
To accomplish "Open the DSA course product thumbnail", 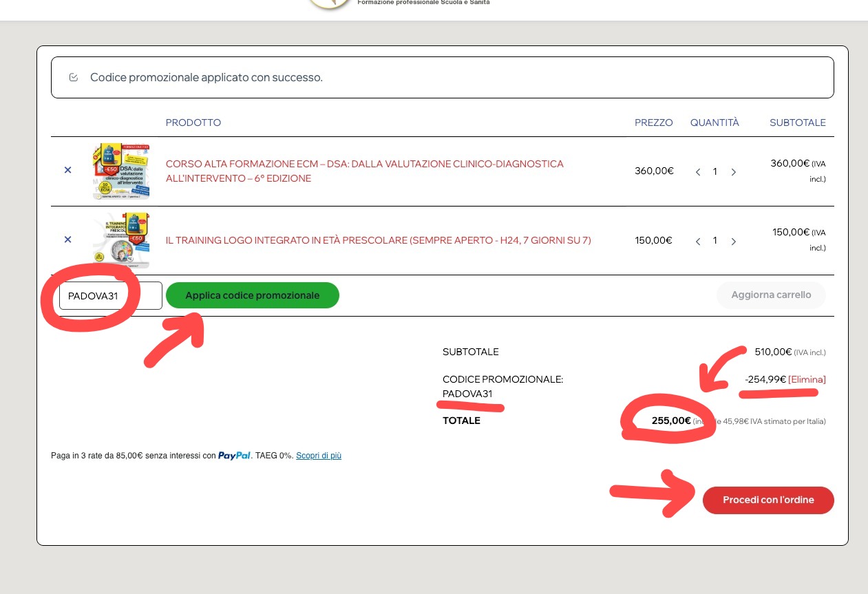I will pos(121,171).
